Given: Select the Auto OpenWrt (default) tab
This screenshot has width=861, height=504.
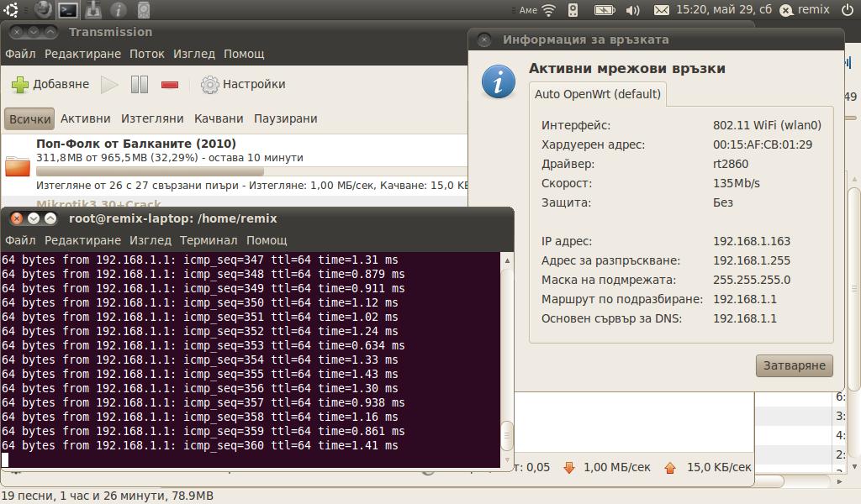Looking at the screenshot, I should pos(598,94).
